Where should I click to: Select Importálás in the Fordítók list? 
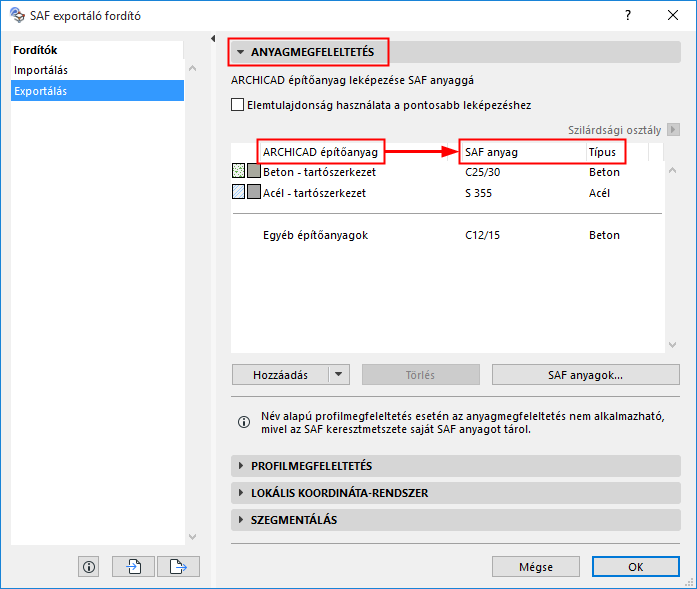point(97,70)
